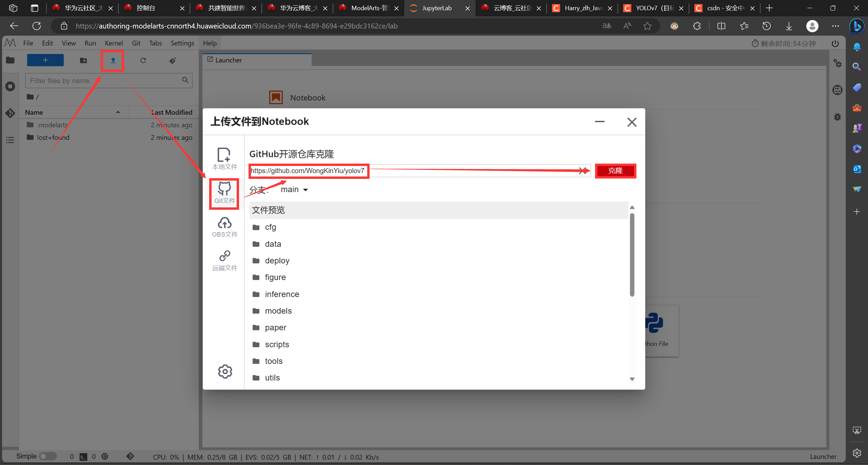Select the Git文件 upload source

(224, 193)
